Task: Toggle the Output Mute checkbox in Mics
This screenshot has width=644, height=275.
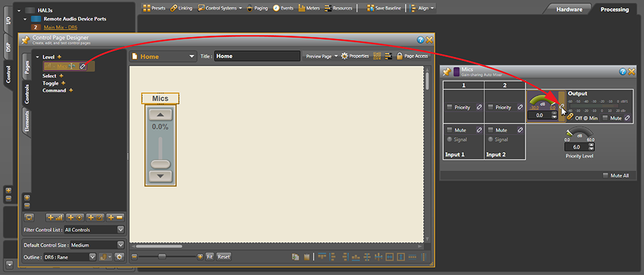Action: tap(605, 118)
